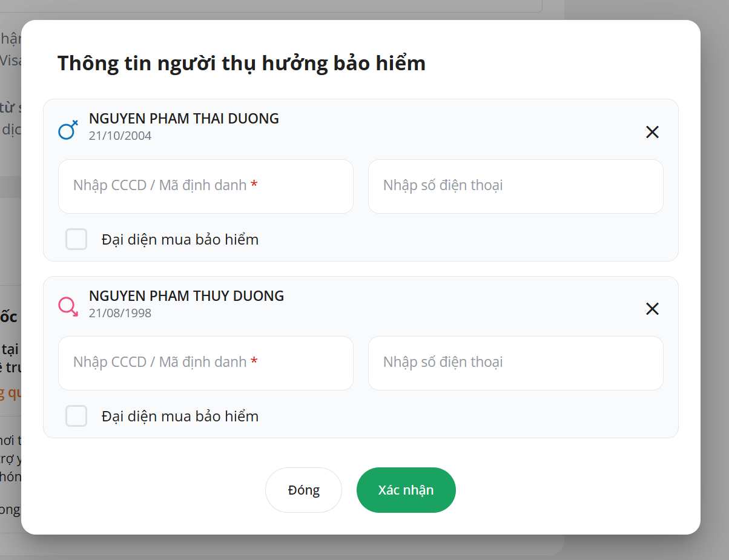729x560 pixels.
Task: Click the name NGUYEN PHAM THUY DUONG
Action: [x=186, y=295]
